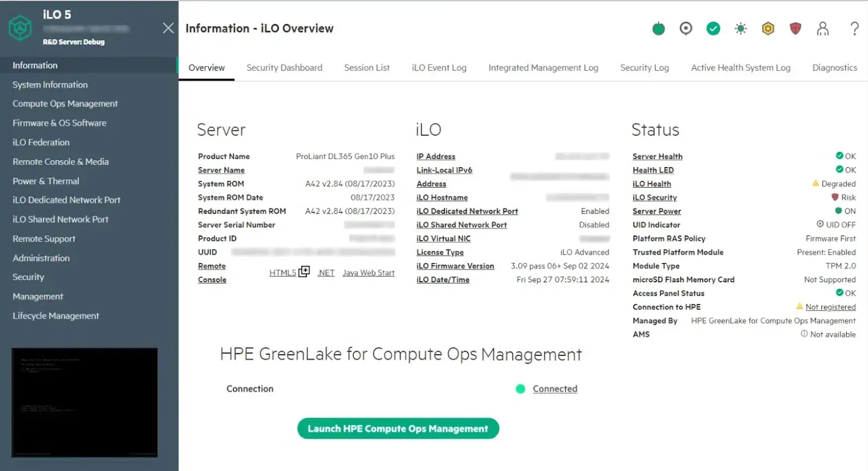Click the Not registered link

point(831,307)
